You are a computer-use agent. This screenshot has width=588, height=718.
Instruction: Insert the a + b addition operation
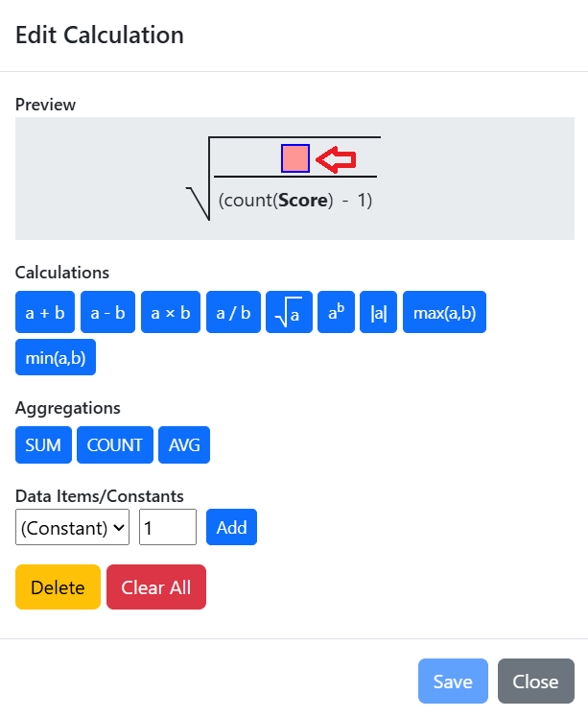click(45, 312)
